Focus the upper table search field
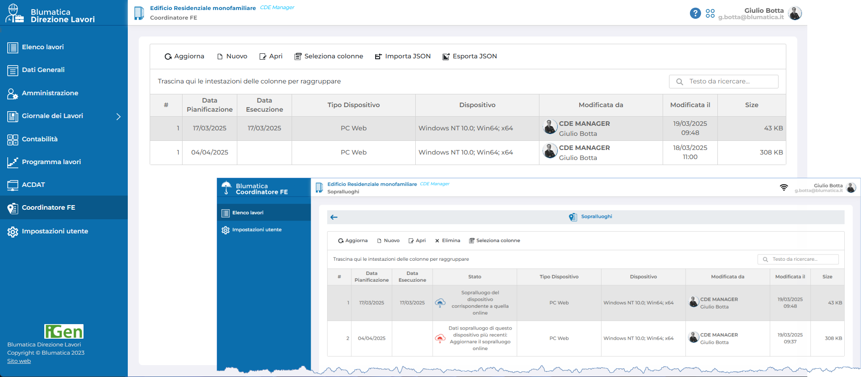Viewport: 868px width, 377px height. (x=724, y=82)
